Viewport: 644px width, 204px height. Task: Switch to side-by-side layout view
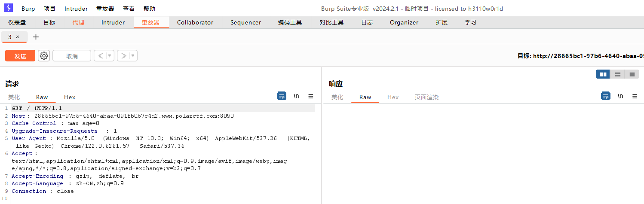coord(603,74)
